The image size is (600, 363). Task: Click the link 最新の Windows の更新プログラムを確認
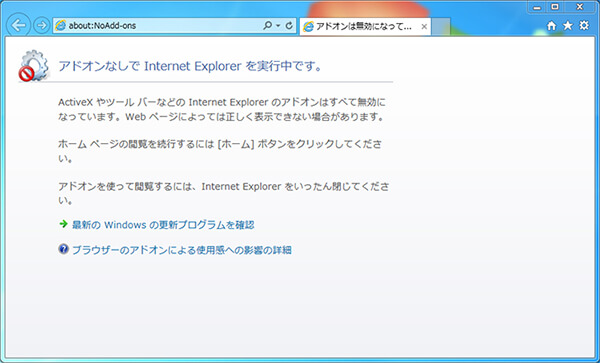(x=163, y=225)
